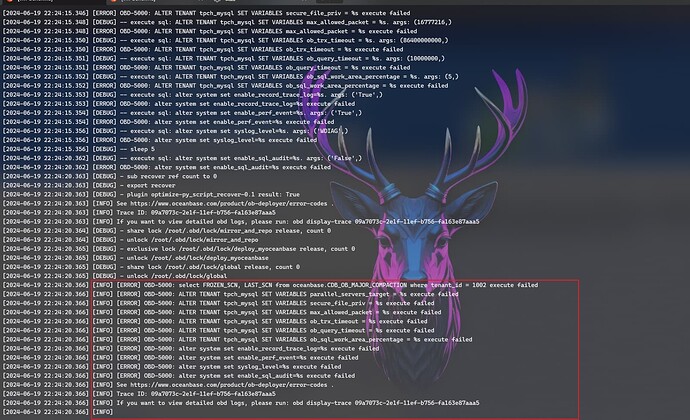Click the 20.366 [INFO] [ERROR] max_allowed_packet line
This screenshot has height=420, width=690.
[222, 312]
